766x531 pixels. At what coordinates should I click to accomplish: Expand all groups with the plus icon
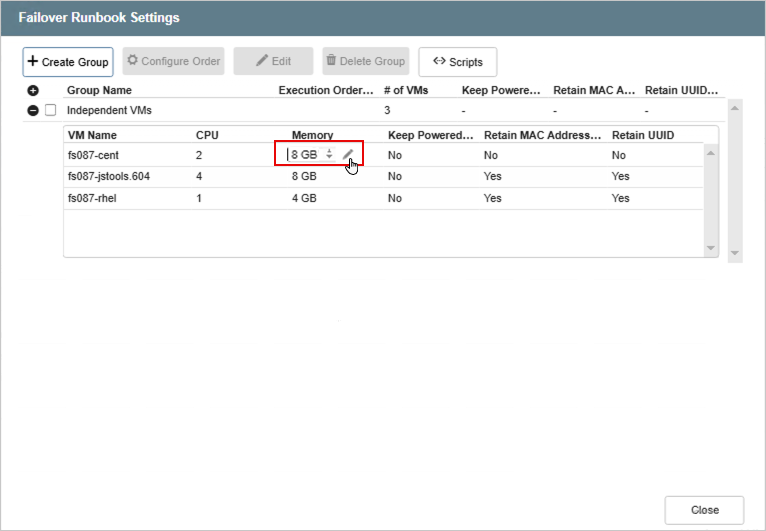click(x=33, y=90)
